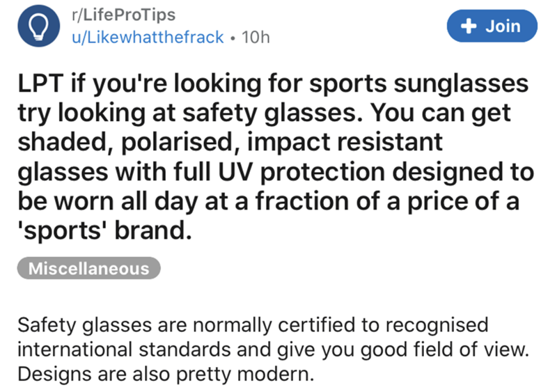
Task: Visit u/Likewhatthefrack user profile
Action: [x=148, y=38]
